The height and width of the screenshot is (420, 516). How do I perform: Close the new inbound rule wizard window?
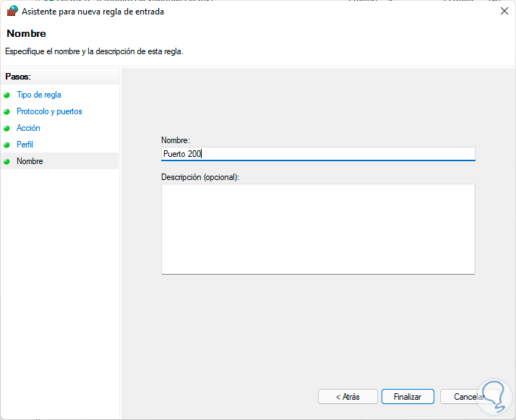(503, 12)
